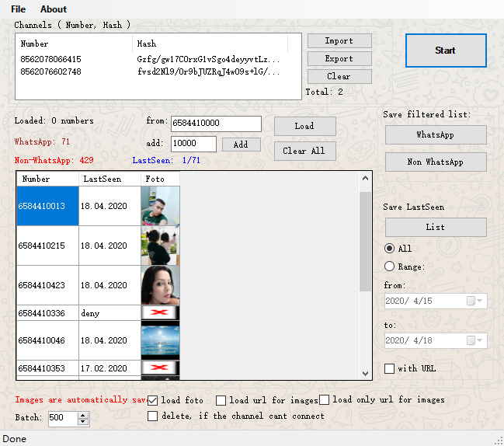Open the File menu
Screen dimensions: 504x446
[x=18, y=9]
